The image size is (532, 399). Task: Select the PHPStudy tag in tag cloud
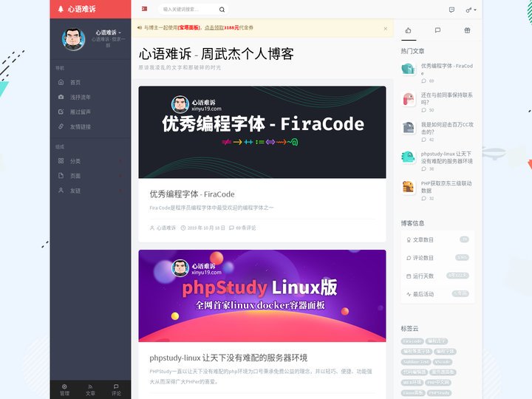click(x=439, y=393)
